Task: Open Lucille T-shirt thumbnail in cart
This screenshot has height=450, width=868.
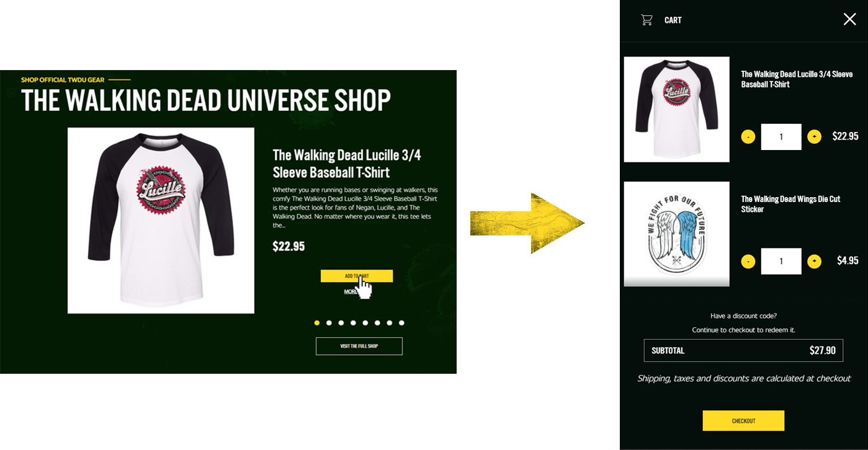Action: pyautogui.click(x=676, y=110)
